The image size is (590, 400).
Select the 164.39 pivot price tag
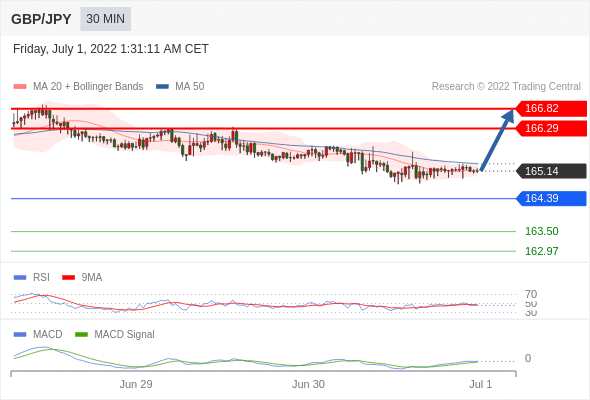pos(551,198)
